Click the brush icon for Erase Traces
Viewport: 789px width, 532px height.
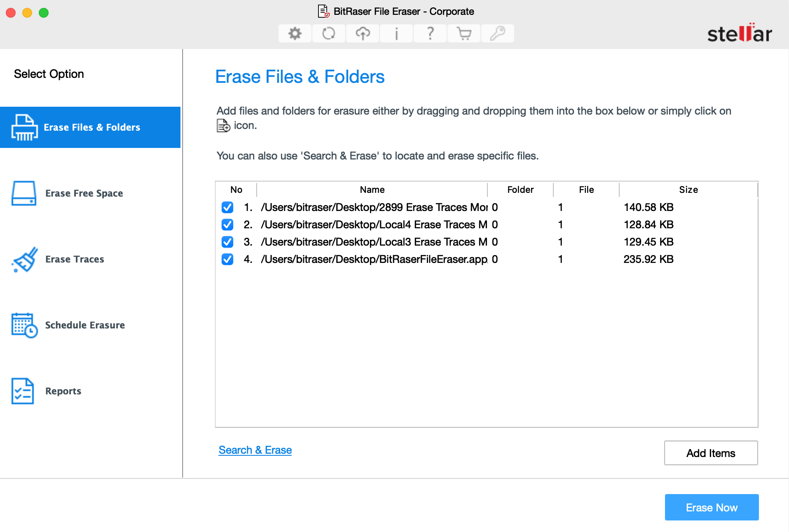[x=25, y=259]
